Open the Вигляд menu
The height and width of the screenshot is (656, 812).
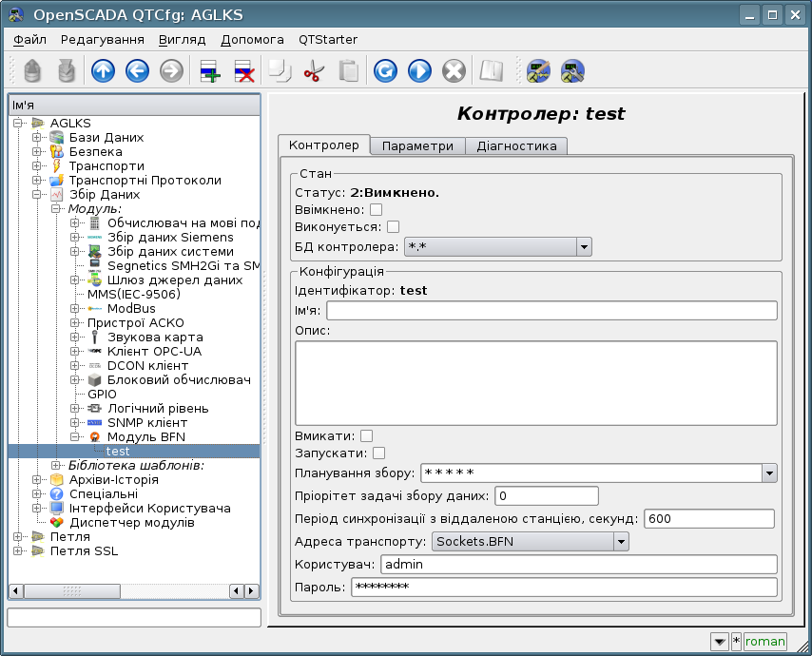coord(182,40)
